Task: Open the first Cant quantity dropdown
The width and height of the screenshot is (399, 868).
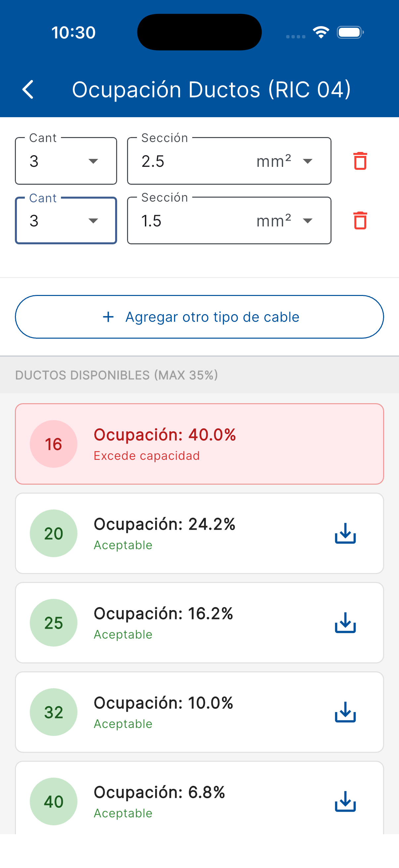Action: tap(66, 161)
